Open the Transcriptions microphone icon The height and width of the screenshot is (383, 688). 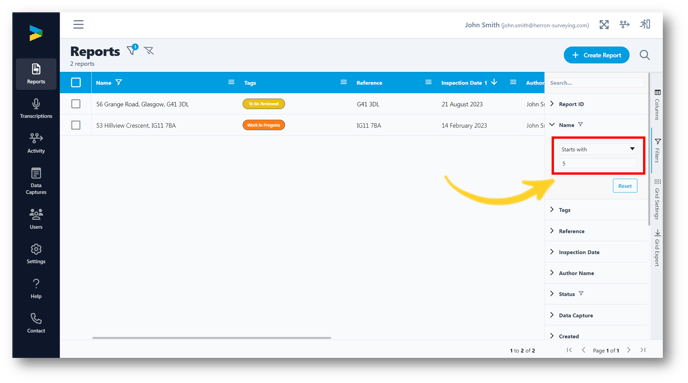(x=36, y=108)
